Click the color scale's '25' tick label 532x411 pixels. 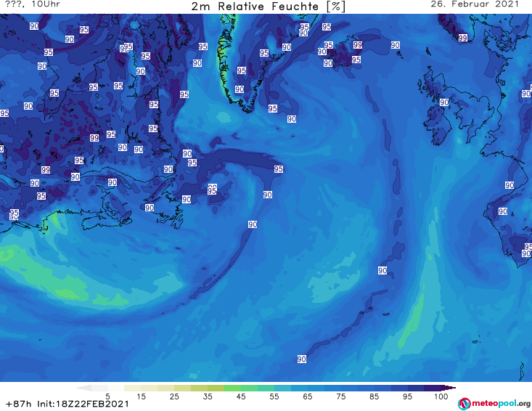pyautogui.click(x=174, y=396)
